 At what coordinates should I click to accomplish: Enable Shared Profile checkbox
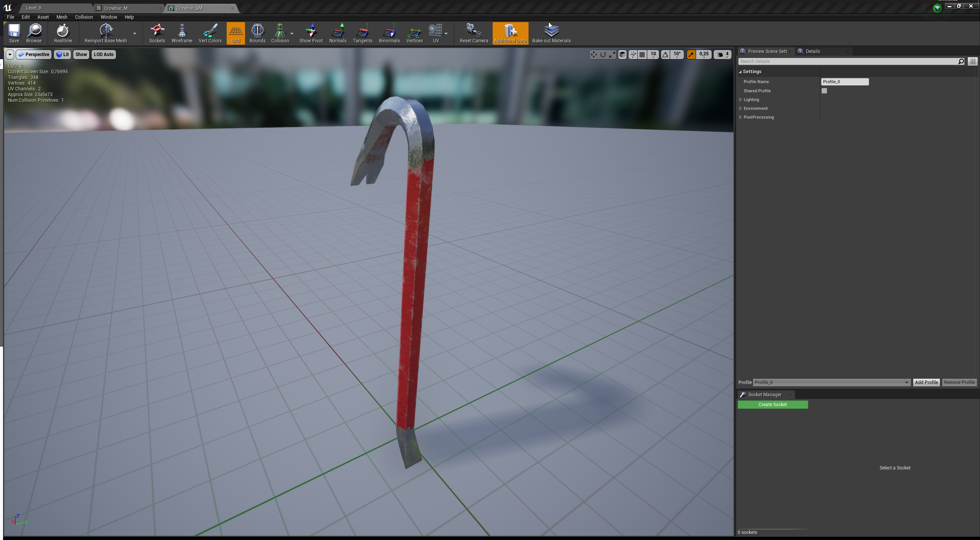click(824, 91)
